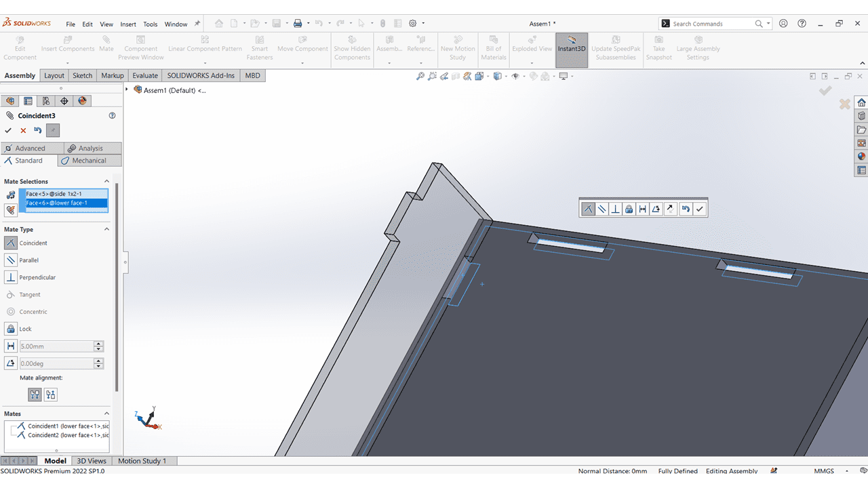Toggle the Instant3D button
Viewport: 868px width, 488px height.
tap(571, 49)
